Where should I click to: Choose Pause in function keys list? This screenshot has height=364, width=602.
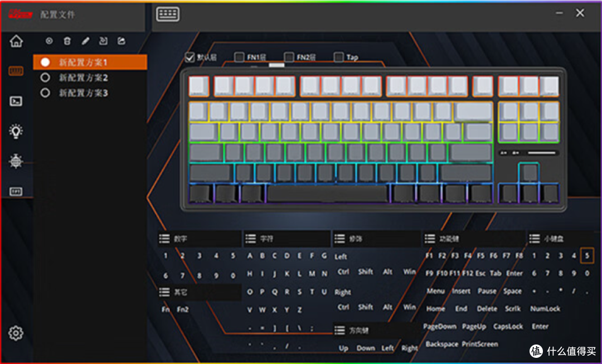[487, 291]
